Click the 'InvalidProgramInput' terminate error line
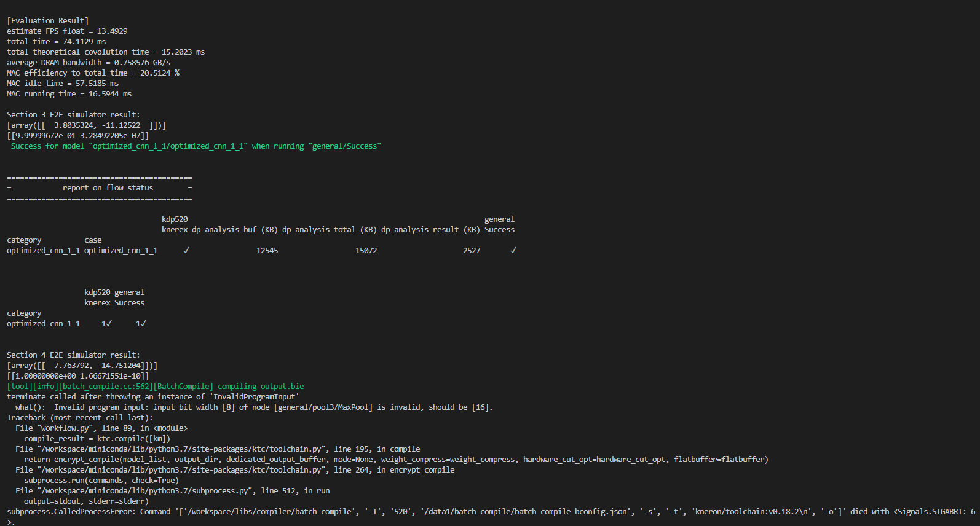Image resolution: width=980 pixels, height=526 pixels. pyautogui.click(x=153, y=397)
